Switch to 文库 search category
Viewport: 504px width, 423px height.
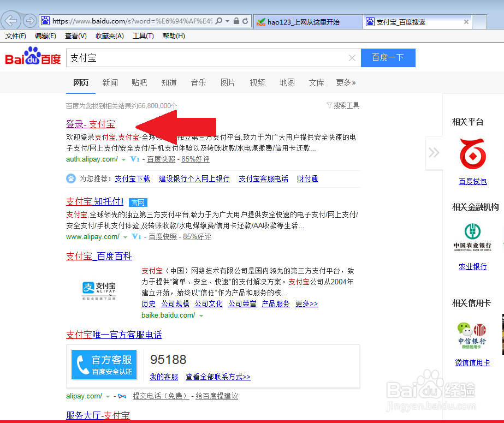(317, 83)
